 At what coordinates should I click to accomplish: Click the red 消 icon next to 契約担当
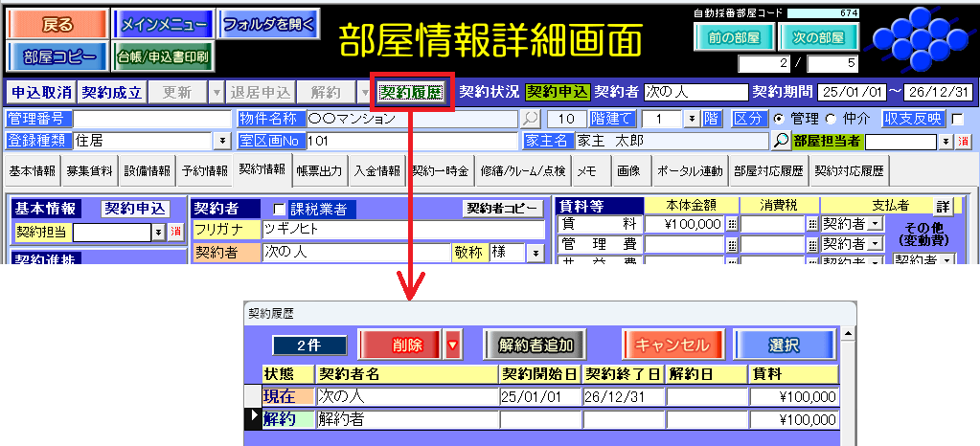pyautogui.click(x=175, y=232)
